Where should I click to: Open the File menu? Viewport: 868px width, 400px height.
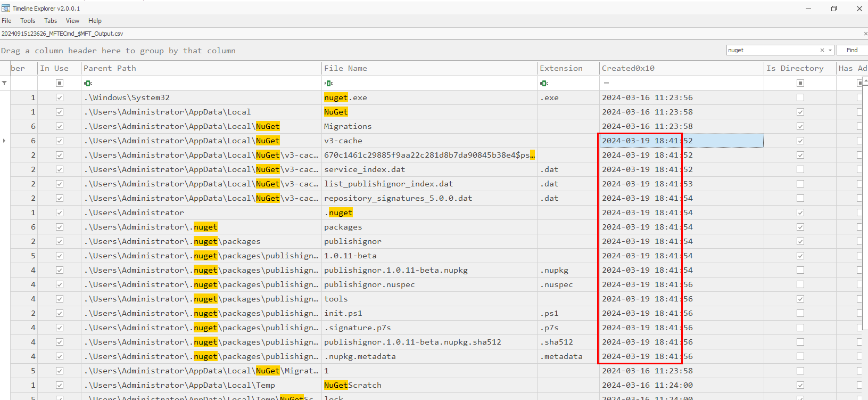(6, 21)
